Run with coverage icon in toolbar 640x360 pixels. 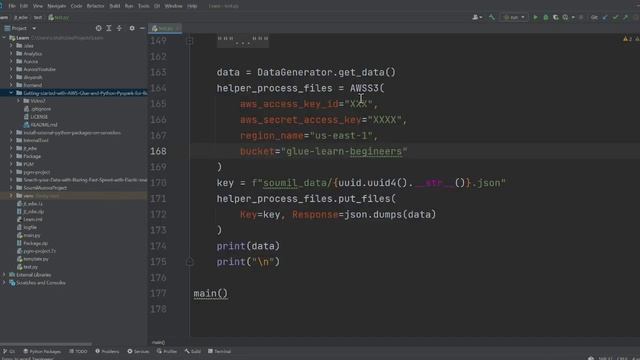[x=556, y=18]
